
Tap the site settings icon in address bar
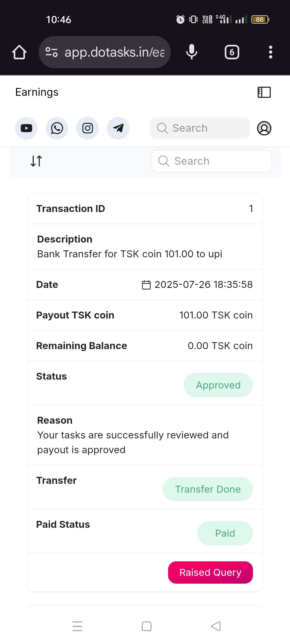click(x=52, y=52)
